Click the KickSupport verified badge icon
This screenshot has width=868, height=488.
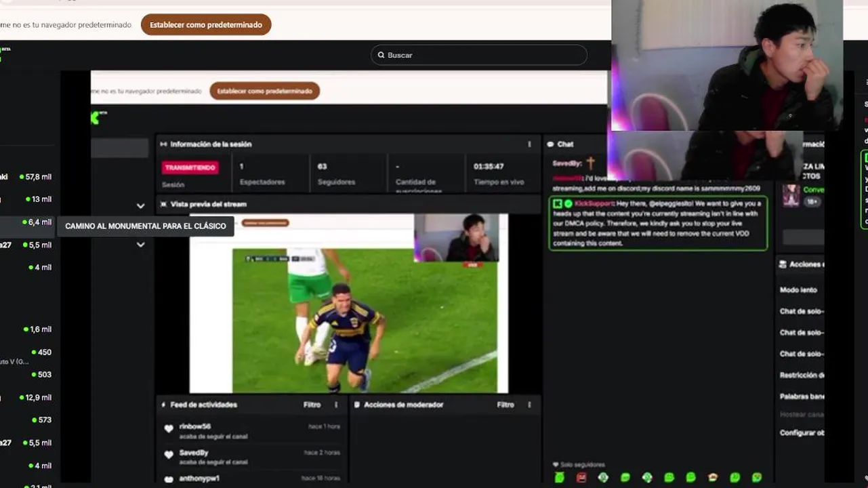click(x=569, y=203)
